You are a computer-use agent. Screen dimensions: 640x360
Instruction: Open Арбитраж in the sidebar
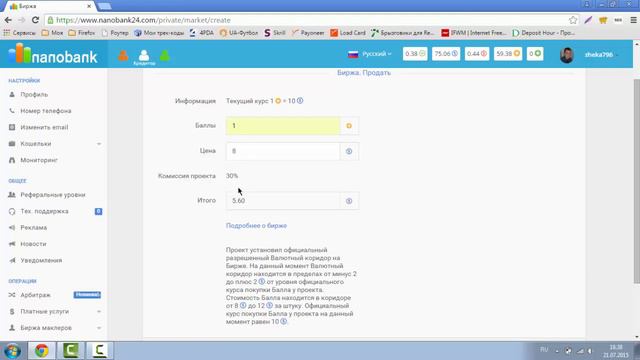tap(36, 295)
